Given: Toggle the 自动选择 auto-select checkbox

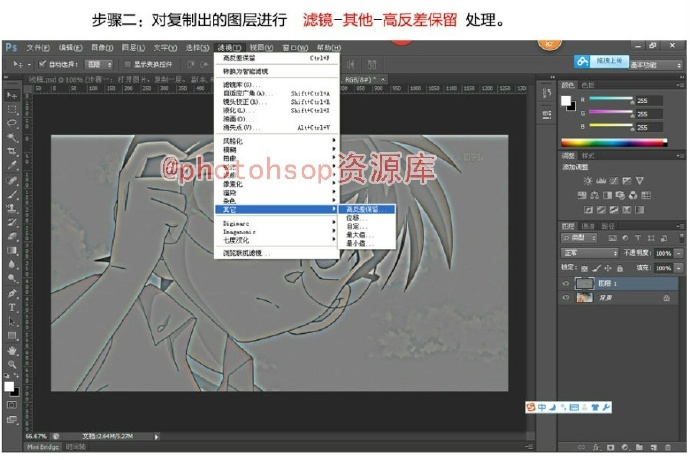Looking at the screenshot, I should click(42, 64).
